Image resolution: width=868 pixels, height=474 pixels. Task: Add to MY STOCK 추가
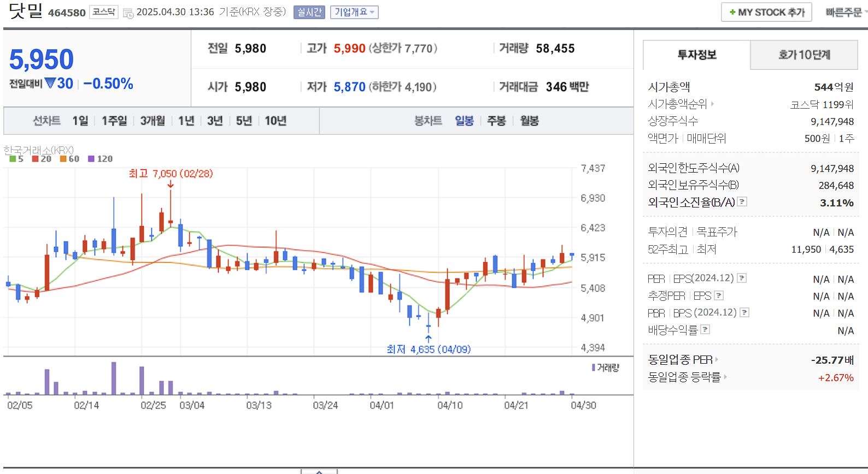coord(766,12)
